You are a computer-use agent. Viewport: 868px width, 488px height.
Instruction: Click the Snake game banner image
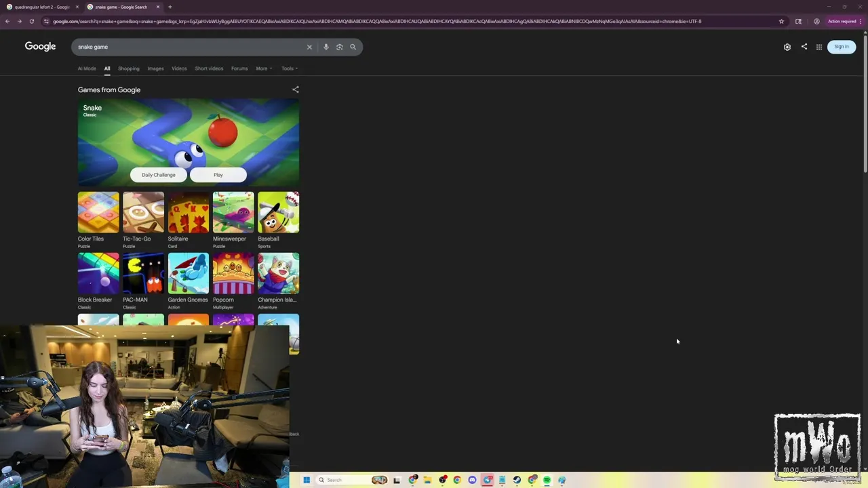(189, 142)
